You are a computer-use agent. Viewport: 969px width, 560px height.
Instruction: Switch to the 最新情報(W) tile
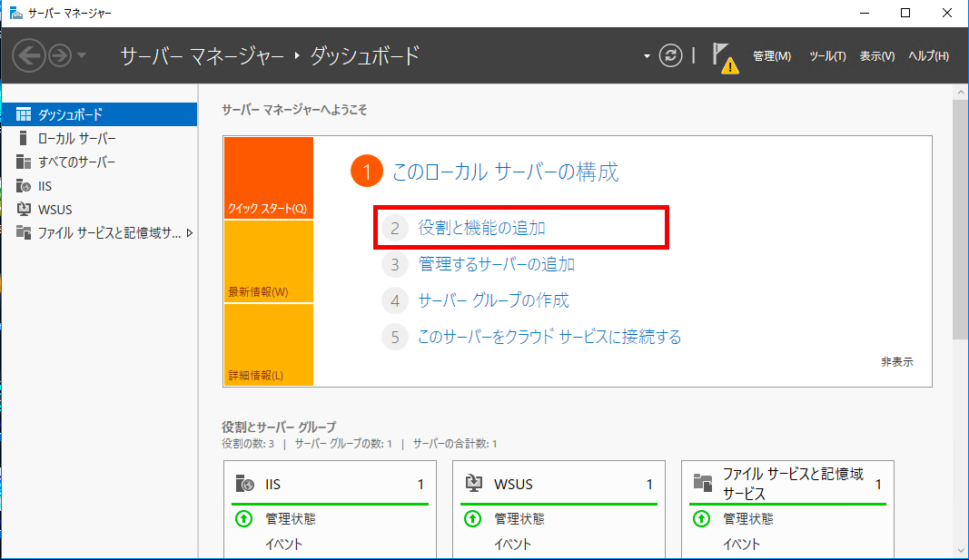point(268,261)
